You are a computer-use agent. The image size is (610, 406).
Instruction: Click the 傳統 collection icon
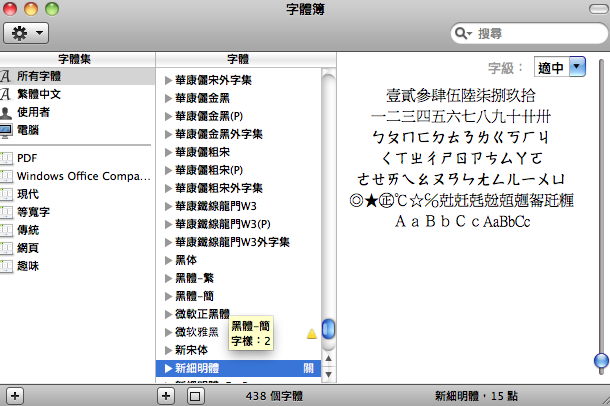pyautogui.click(x=6, y=230)
